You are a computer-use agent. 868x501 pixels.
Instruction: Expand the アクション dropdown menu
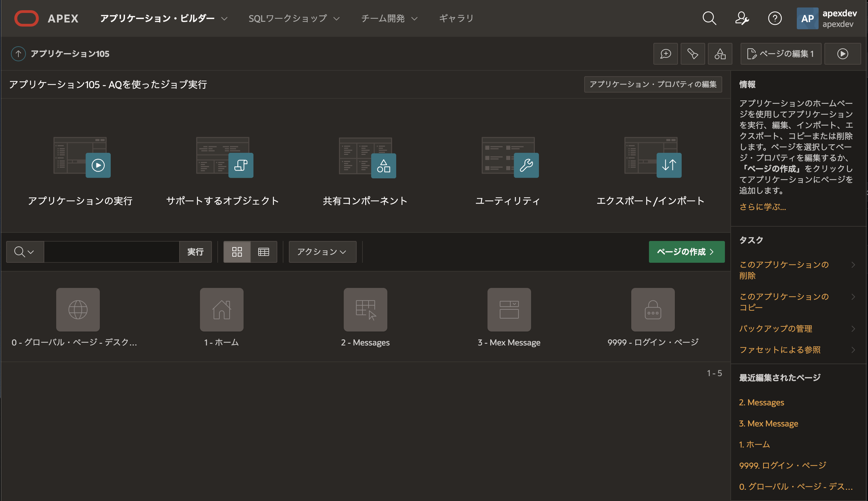322,252
